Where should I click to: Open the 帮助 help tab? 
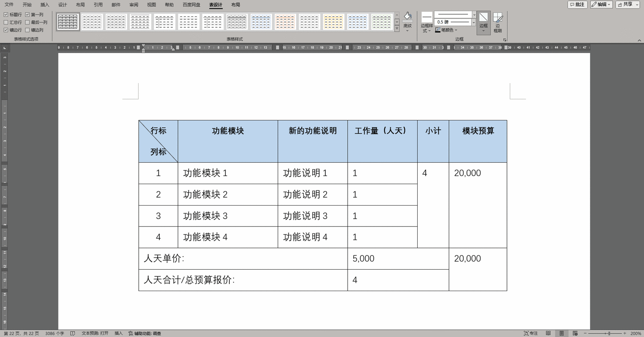tap(169, 5)
